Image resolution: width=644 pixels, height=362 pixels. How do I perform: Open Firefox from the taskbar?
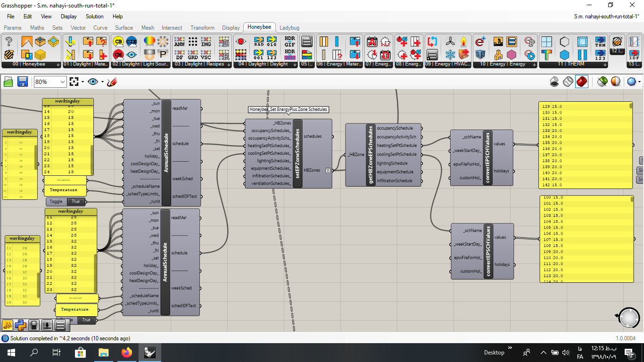pos(126,353)
